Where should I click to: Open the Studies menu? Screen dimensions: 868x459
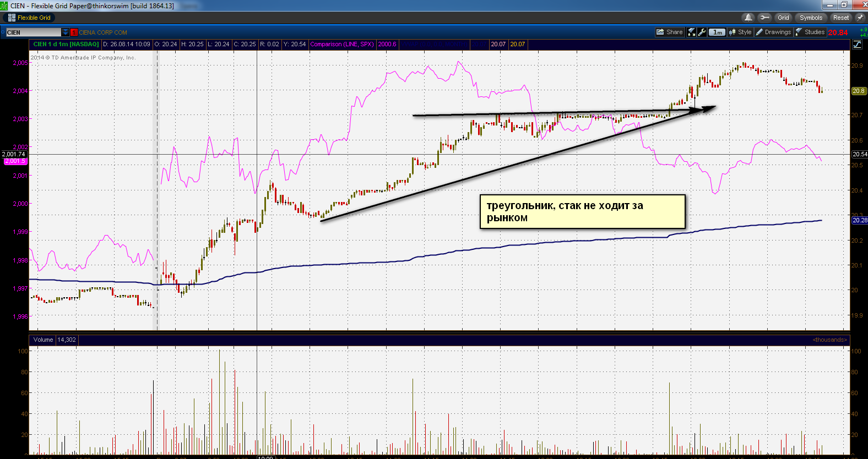point(810,32)
